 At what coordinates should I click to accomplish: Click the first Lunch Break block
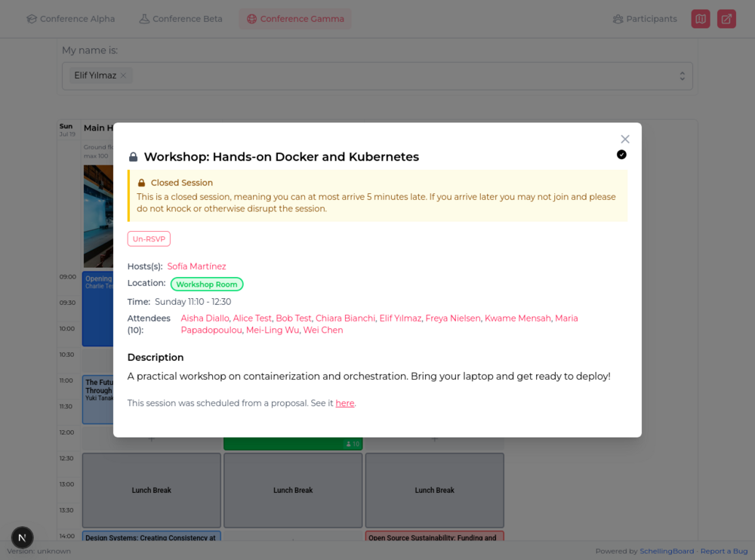point(151,490)
